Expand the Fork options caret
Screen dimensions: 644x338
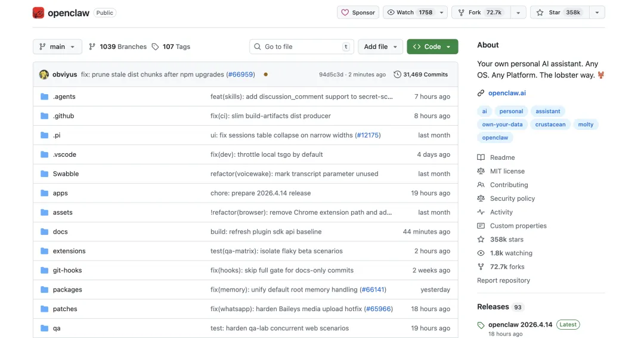[x=518, y=13]
